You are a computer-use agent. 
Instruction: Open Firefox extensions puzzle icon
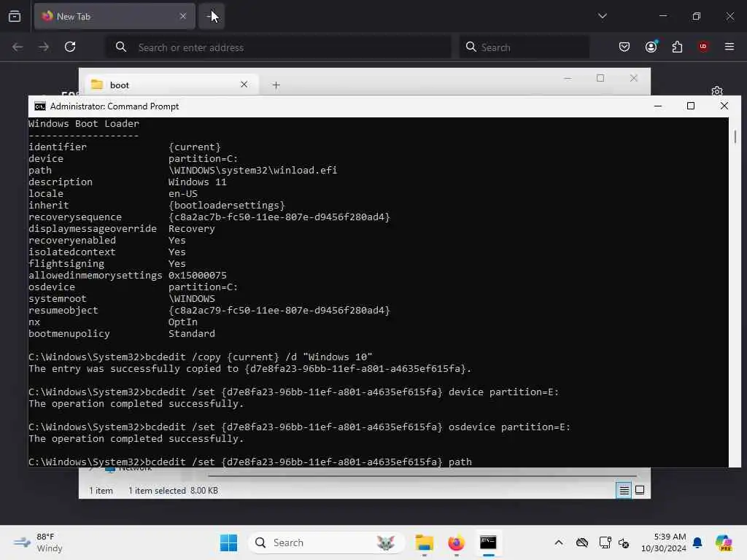pyautogui.click(x=677, y=47)
